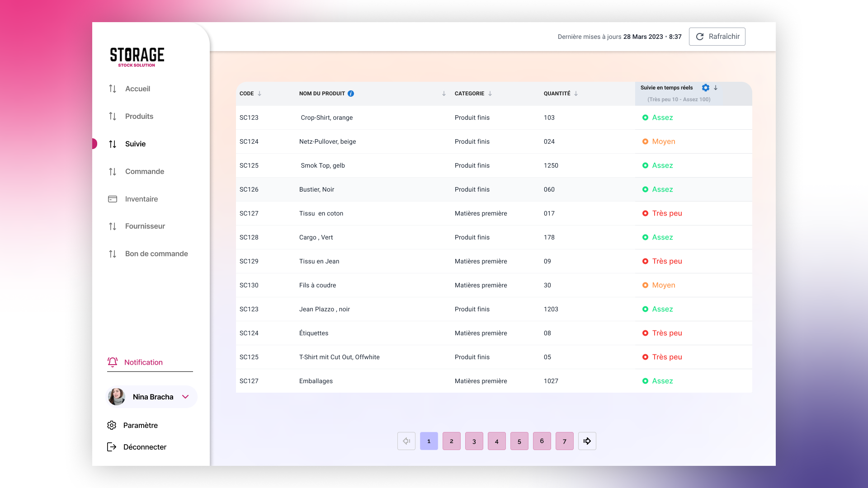Expand the Nina Bracha user chevron
Viewport: 868px width, 488px height.
185,397
